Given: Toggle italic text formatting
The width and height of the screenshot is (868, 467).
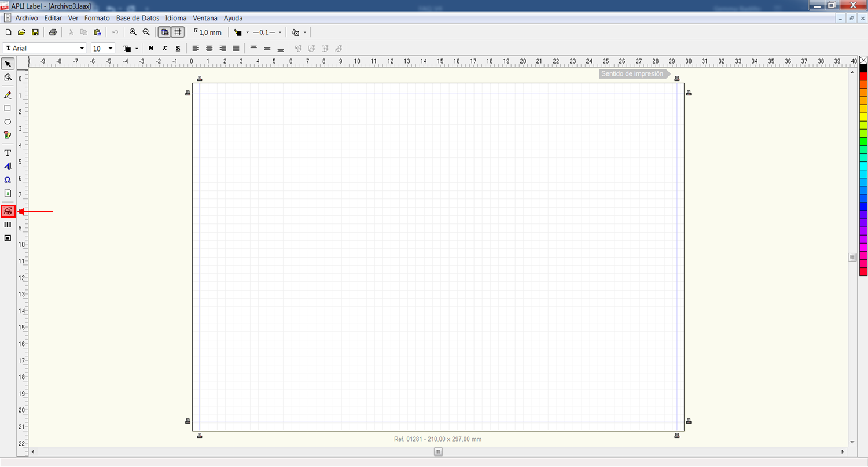Looking at the screenshot, I should [x=165, y=48].
